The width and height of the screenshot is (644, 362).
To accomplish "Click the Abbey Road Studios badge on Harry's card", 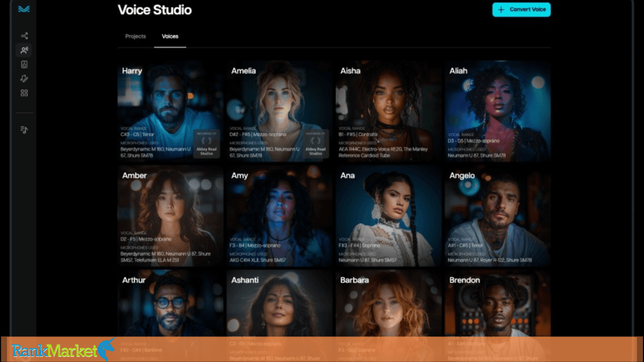I will coord(206,144).
